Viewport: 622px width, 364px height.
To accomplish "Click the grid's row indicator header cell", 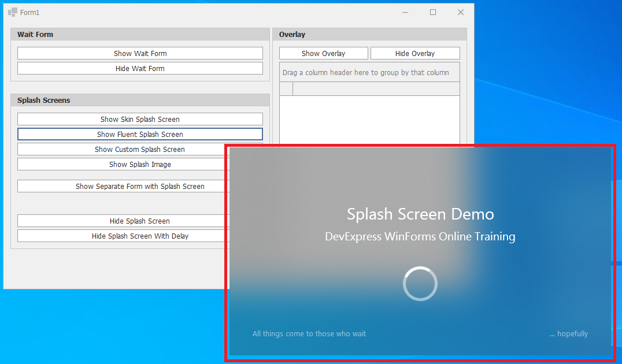I will coord(286,89).
